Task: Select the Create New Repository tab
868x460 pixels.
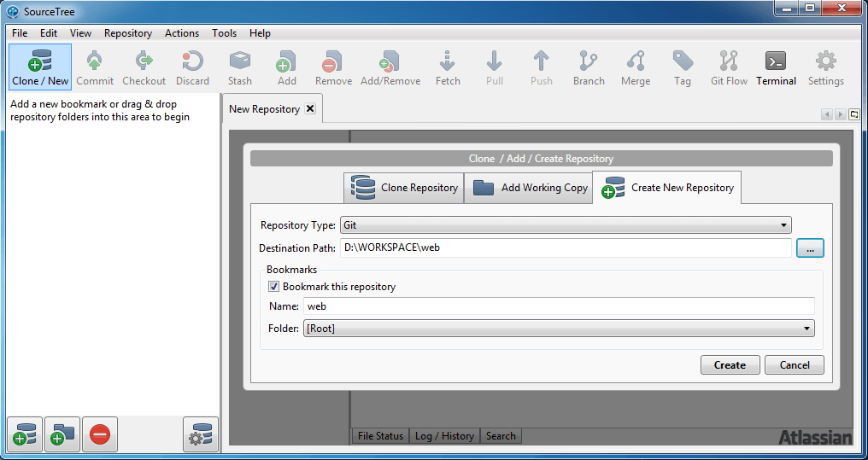Action: [667, 188]
